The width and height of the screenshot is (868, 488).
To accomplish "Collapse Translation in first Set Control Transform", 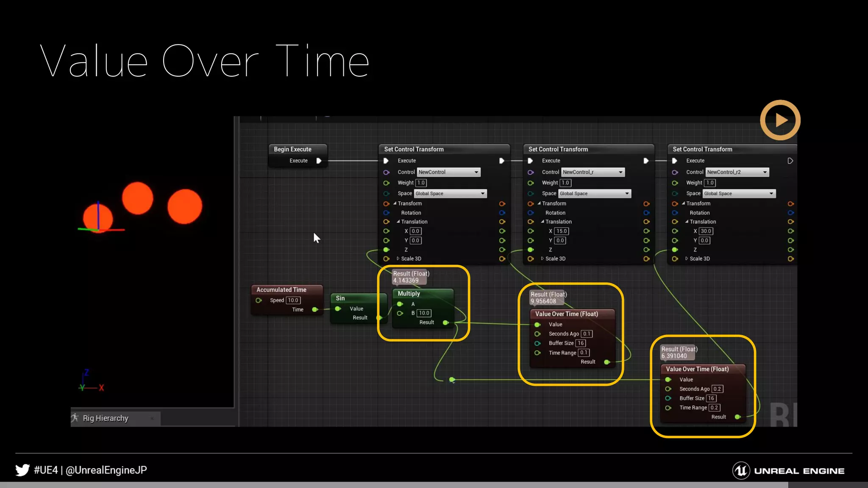I will tap(398, 222).
